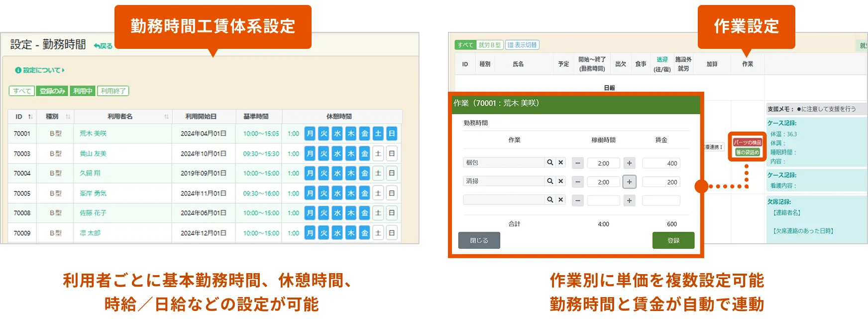Image resolution: width=868 pixels, height=319 pixels.
Task: Click the 作業 column header
Action: click(x=748, y=64)
